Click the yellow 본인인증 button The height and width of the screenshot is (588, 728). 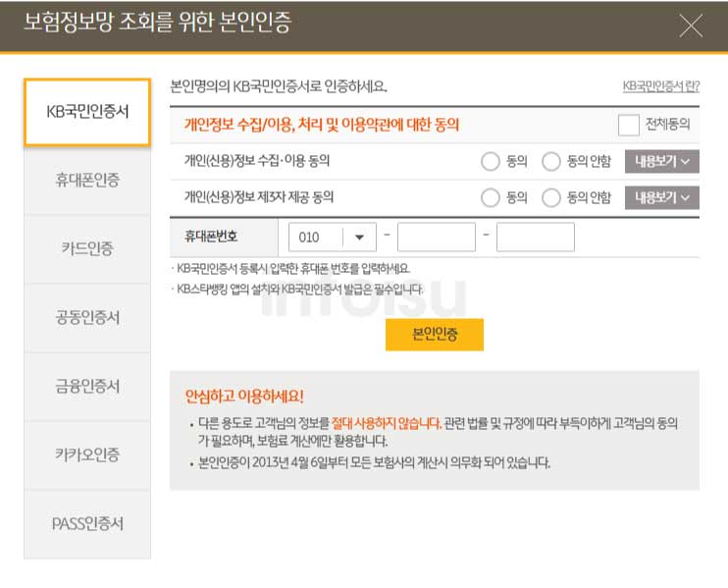pos(435,335)
